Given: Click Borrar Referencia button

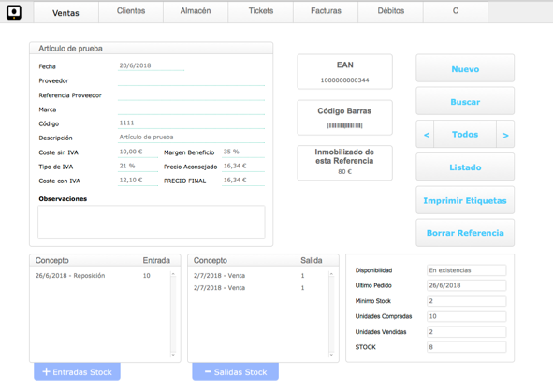Looking at the screenshot, I should tap(465, 233).
